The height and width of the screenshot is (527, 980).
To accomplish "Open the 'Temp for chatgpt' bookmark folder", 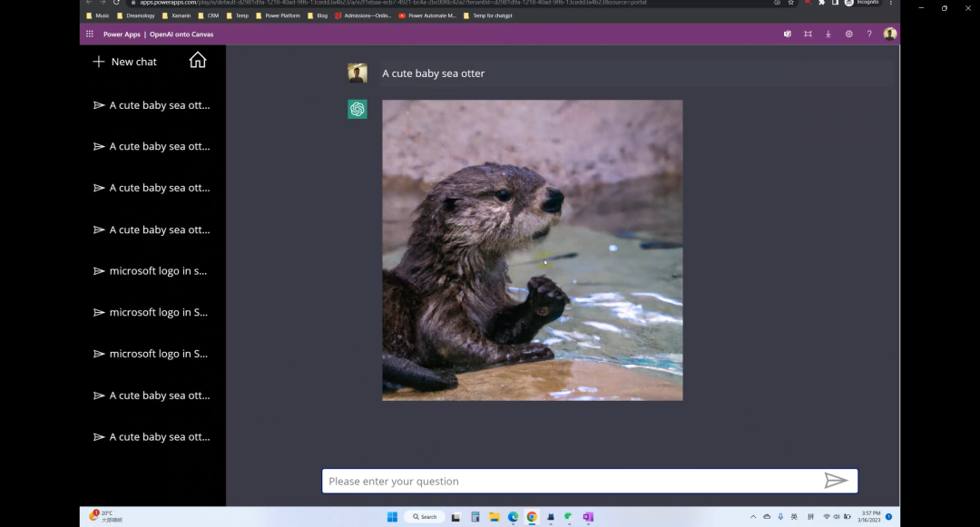I will click(487, 15).
